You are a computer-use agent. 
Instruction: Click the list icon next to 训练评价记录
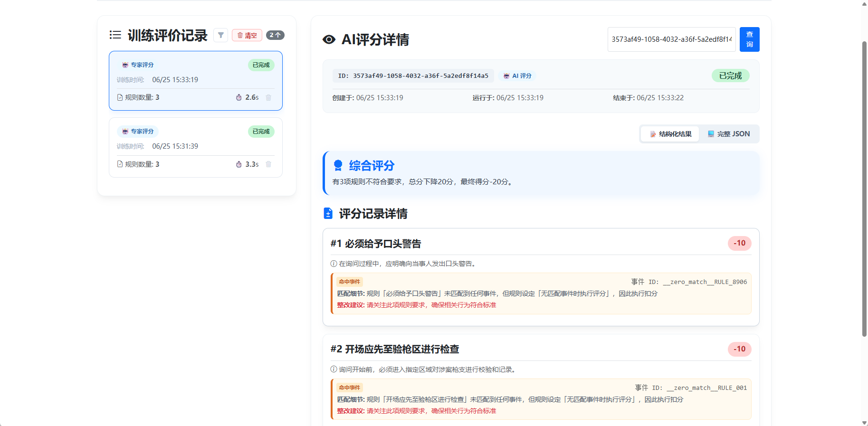[x=115, y=35]
